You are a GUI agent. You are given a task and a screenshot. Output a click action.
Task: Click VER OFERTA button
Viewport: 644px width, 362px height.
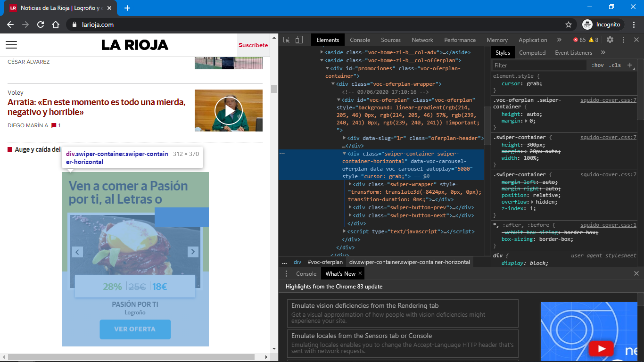coord(135,329)
